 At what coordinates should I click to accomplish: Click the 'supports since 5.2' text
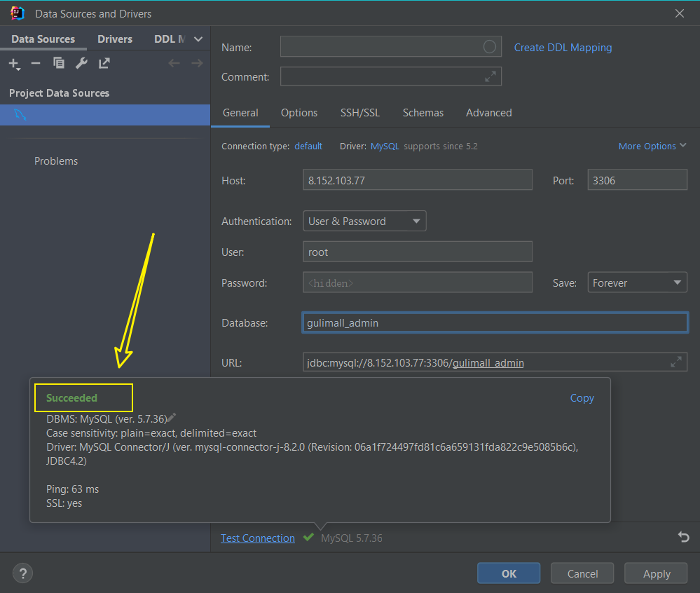click(441, 146)
